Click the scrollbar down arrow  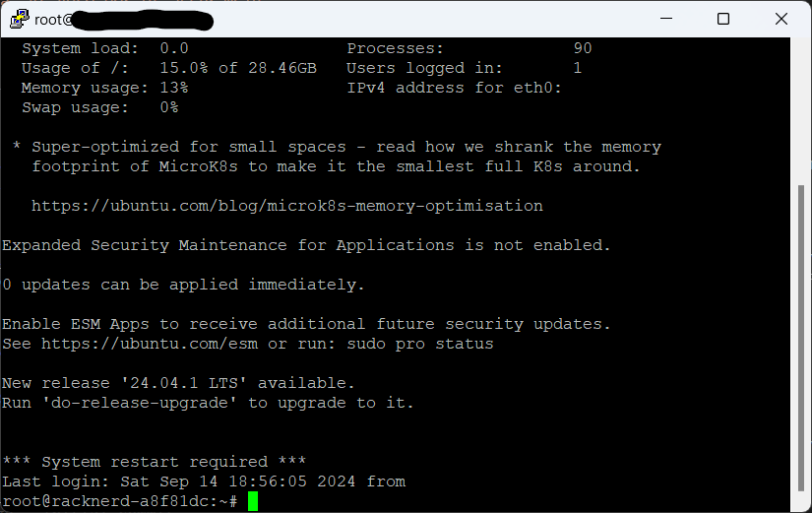click(802, 503)
